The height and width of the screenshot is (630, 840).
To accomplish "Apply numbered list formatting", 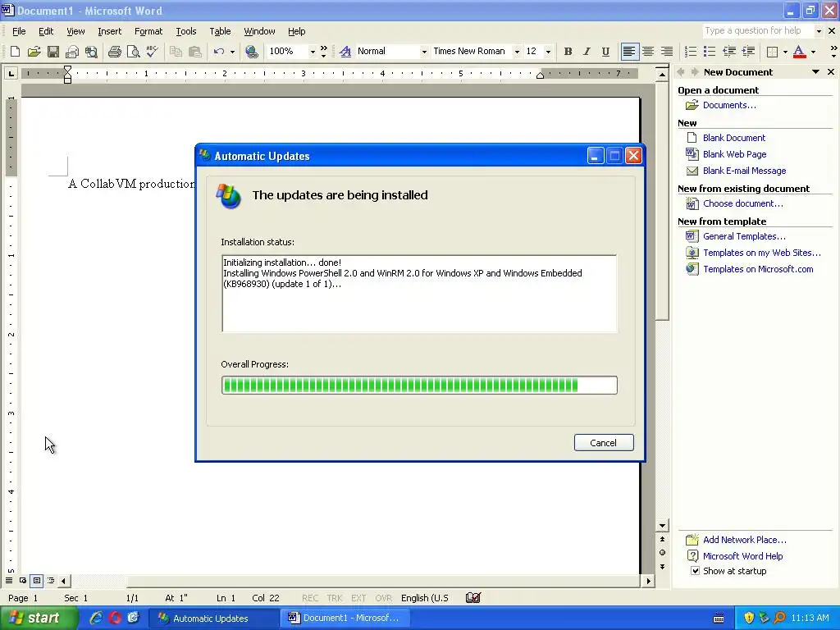I will click(691, 52).
